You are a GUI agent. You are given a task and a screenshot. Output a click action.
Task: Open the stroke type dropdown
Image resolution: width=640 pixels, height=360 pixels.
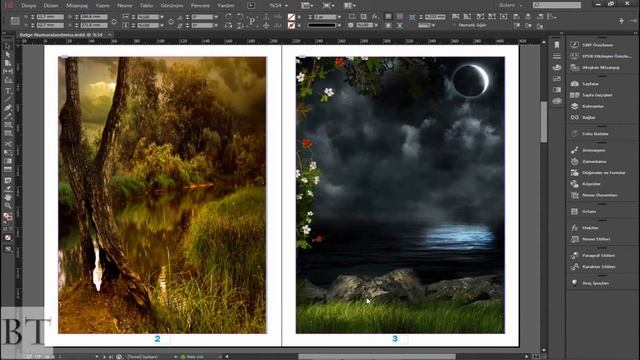339,25
